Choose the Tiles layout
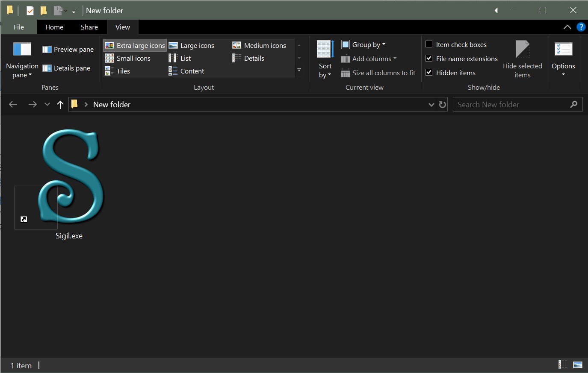The image size is (588, 373). pyautogui.click(x=118, y=71)
